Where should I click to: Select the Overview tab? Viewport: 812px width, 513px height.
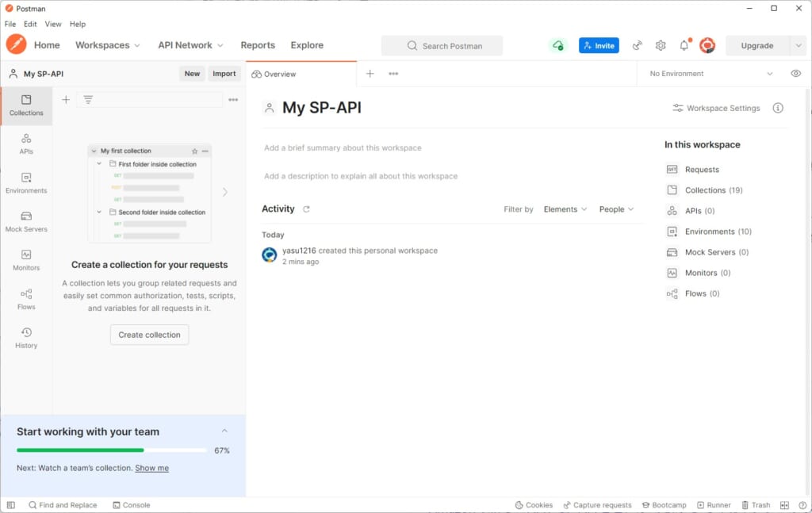click(302, 74)
